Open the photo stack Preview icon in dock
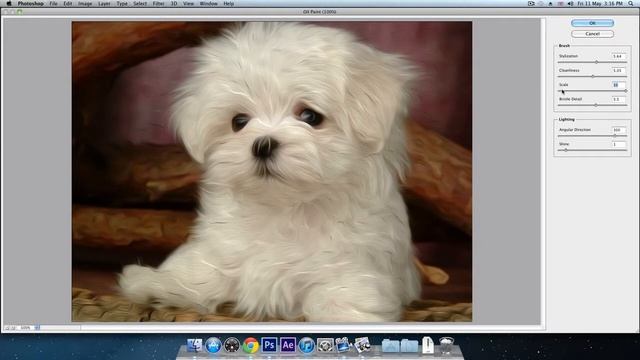640x360 pixels. (362, 345)
